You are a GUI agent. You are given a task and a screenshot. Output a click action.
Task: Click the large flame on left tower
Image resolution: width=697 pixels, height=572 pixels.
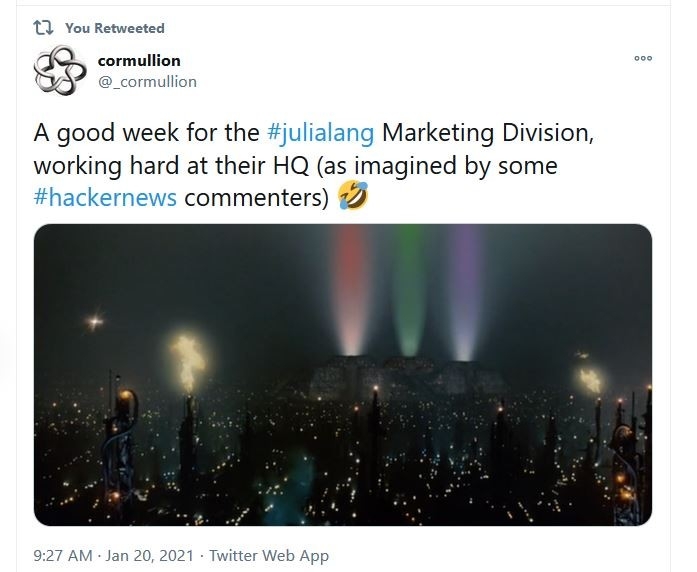(x=188, y=362)
